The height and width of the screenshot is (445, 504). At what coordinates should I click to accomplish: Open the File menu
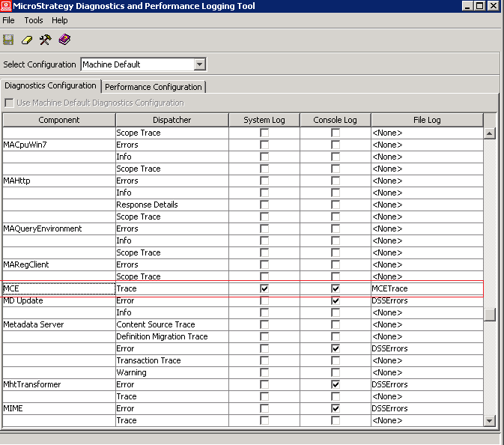click(x=9, y=20)
